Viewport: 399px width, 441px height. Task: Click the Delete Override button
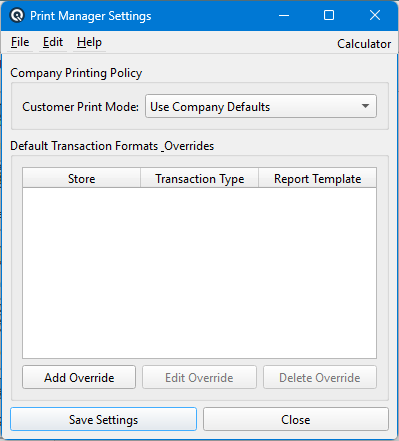320,377
